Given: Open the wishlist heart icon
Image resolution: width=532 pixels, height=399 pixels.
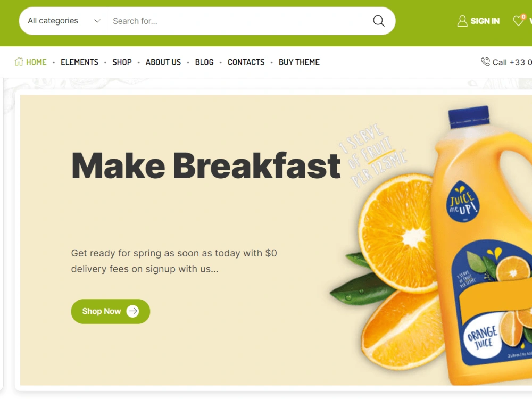Looking at the screenshot, I should 518,21.
